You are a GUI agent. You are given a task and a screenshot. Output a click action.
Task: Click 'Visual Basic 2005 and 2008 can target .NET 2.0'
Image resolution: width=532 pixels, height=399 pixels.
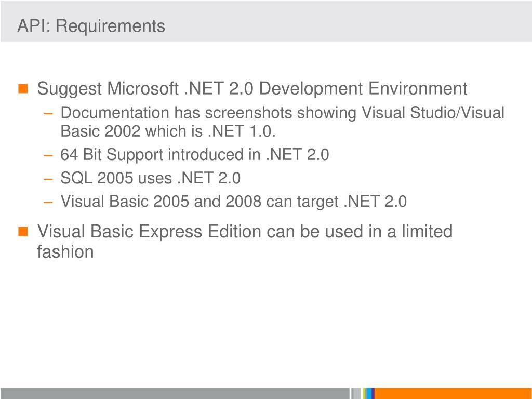coord(233,202)
